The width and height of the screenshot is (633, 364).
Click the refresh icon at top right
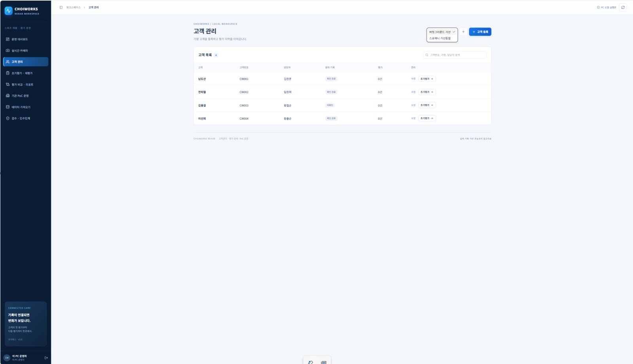(623, 8)
